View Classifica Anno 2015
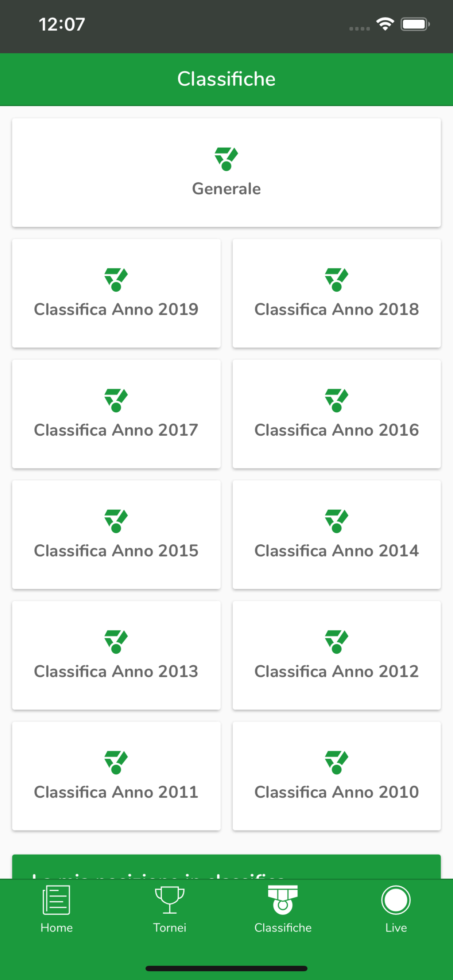 click(x=116, y=534)
